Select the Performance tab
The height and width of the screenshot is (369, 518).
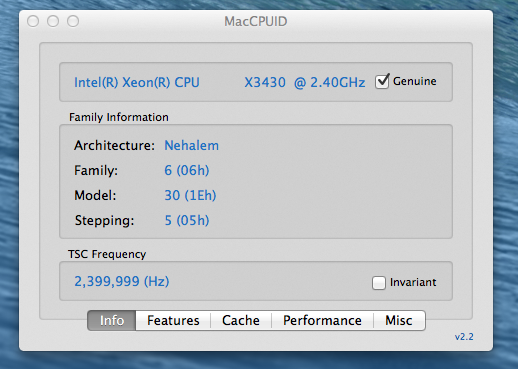322,320
